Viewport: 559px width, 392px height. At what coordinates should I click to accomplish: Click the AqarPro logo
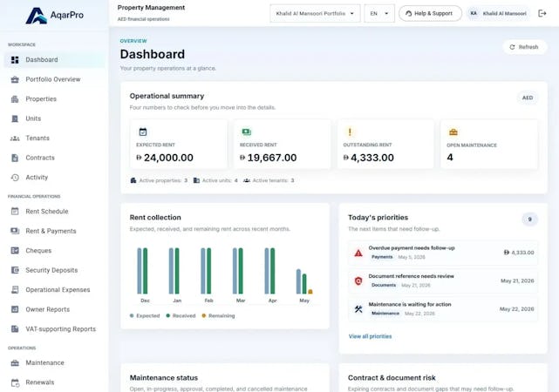(55, 16)
